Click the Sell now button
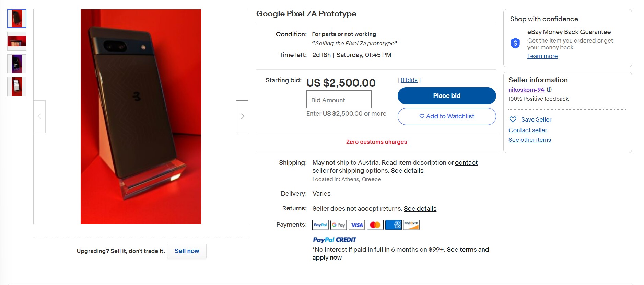Screen dimensions: 644x285 point(187,251)
